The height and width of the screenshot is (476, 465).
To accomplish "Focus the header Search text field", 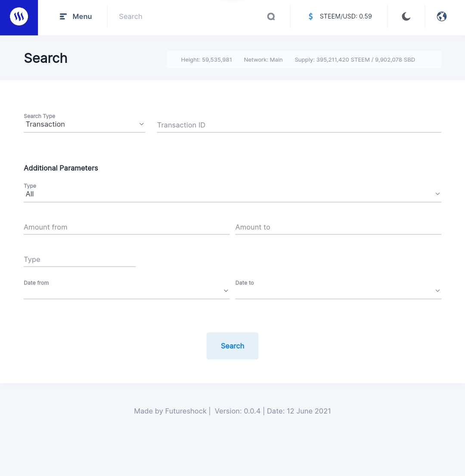I will 191,16.
